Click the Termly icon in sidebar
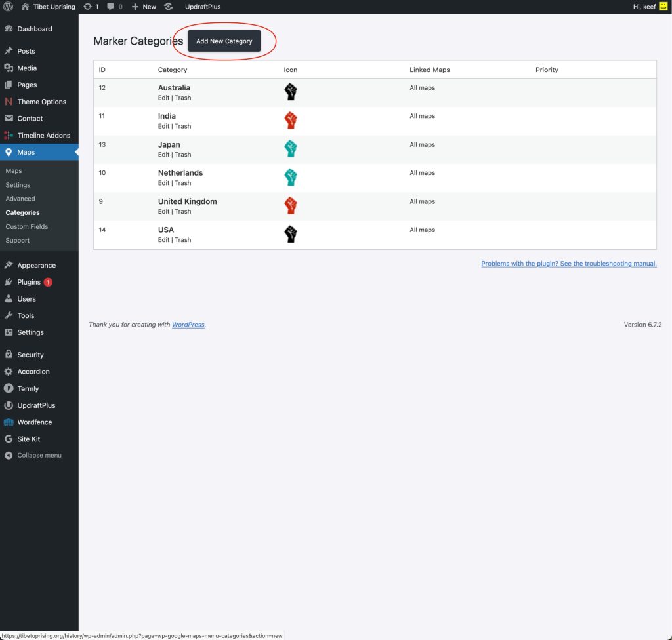The image size is (672, 640). click(x=9, y=388)
